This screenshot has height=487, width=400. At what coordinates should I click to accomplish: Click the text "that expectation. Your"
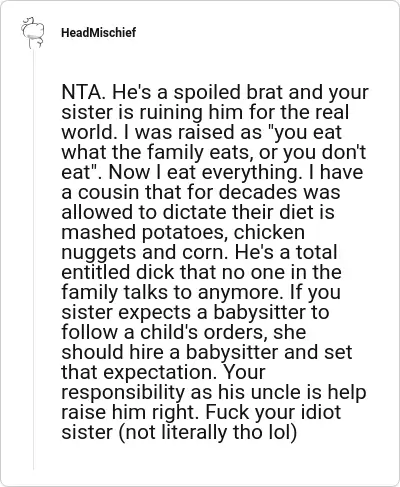pos(163,372)
